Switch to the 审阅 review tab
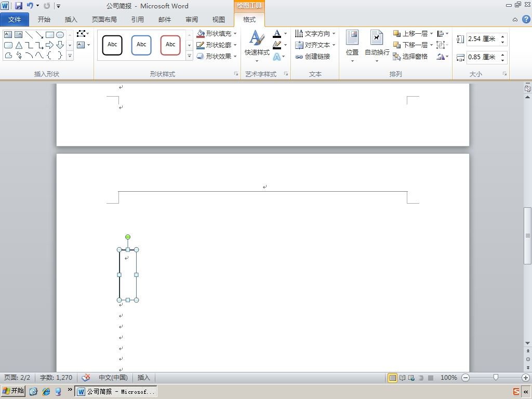Image resolution: width=532 pixels, height=399 pixels. pyautogui.click(x=192, y=20)
